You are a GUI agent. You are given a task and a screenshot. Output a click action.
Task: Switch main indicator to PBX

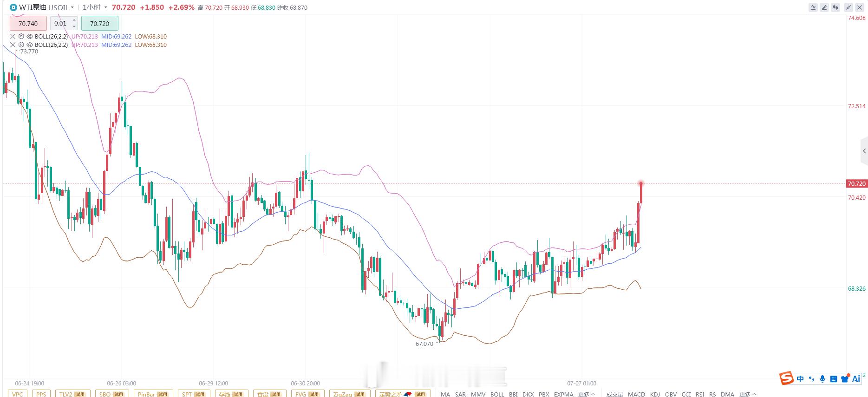(544, 394)
